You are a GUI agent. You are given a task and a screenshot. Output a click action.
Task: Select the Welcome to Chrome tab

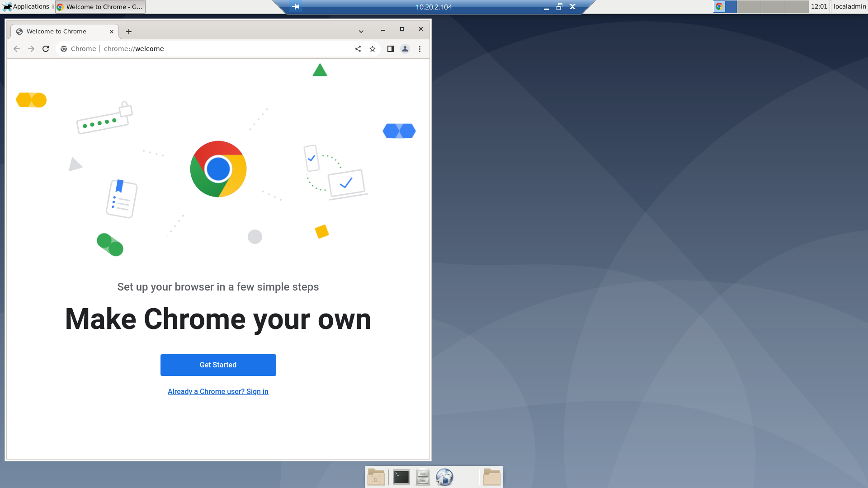coord(64,32)
